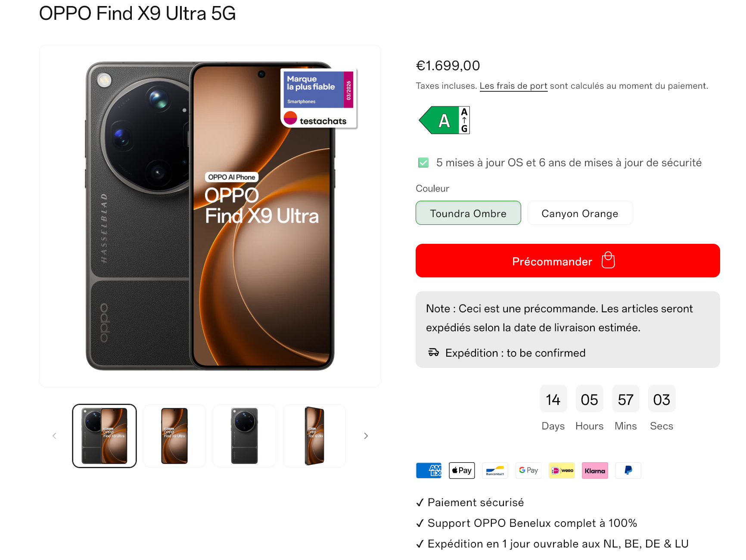The width and height of the screenshot is (746, 560).
Task: Click the green OS updates checkmark
Action: [423, 162]
